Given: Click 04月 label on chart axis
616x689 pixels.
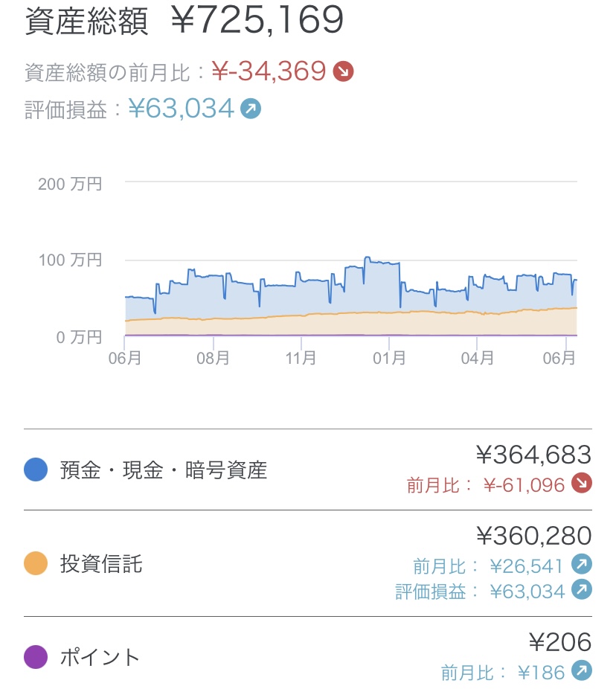Looking at the screenshot, I should (x=477, y=358).
